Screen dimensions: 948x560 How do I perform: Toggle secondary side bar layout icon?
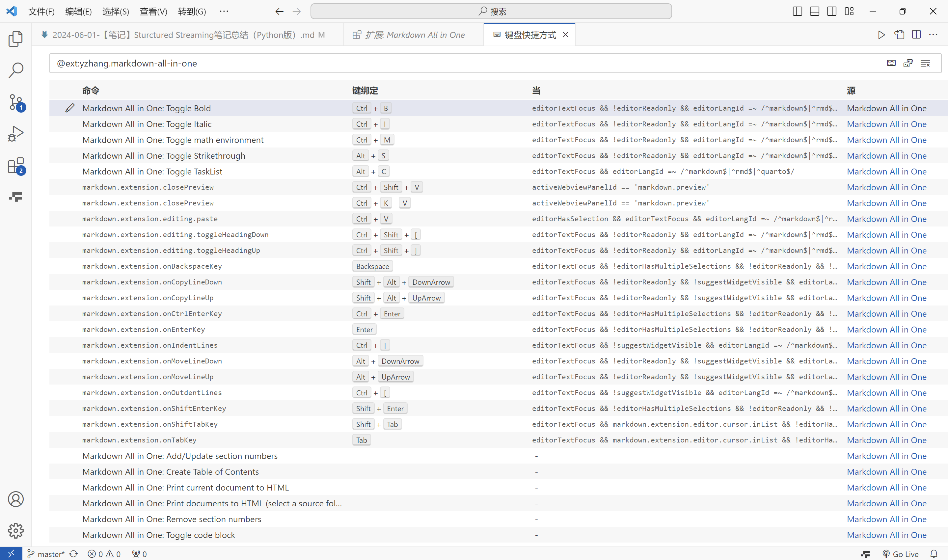(831, 11)
